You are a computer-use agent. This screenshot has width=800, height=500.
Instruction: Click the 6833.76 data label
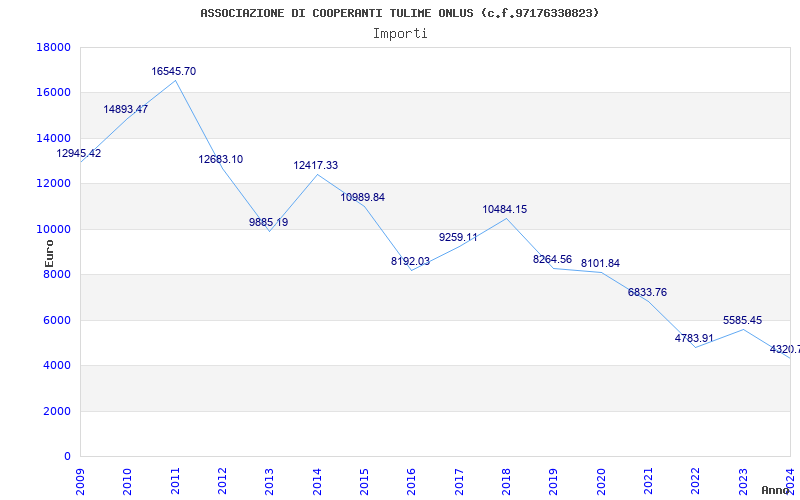click(x=647, y=293)
